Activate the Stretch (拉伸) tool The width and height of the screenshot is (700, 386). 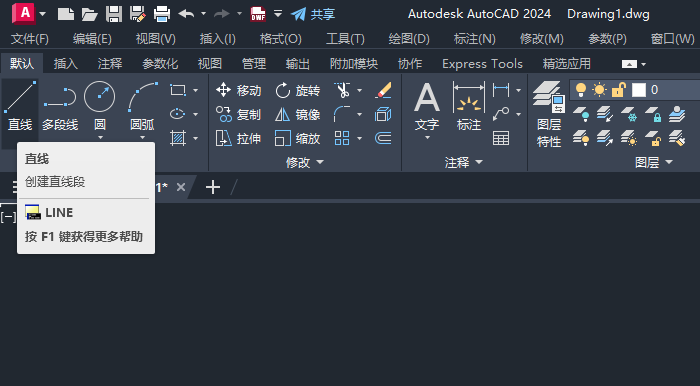pyautogui.click(x=238, y=139)
